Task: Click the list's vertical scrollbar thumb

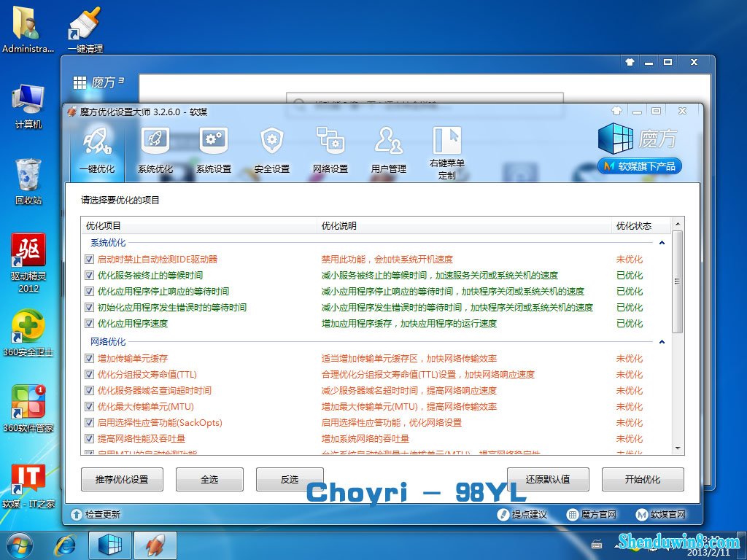Action: [x=678, y=282]
